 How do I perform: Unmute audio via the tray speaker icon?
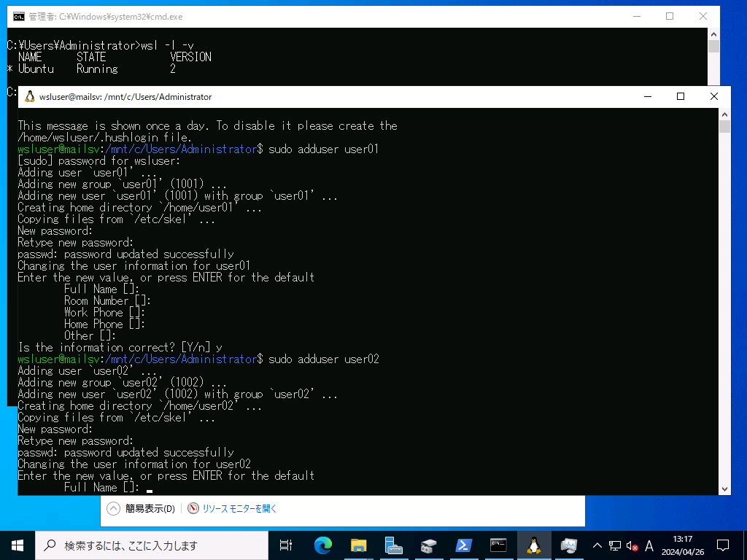pyautogui.click(x=632, y=545)
